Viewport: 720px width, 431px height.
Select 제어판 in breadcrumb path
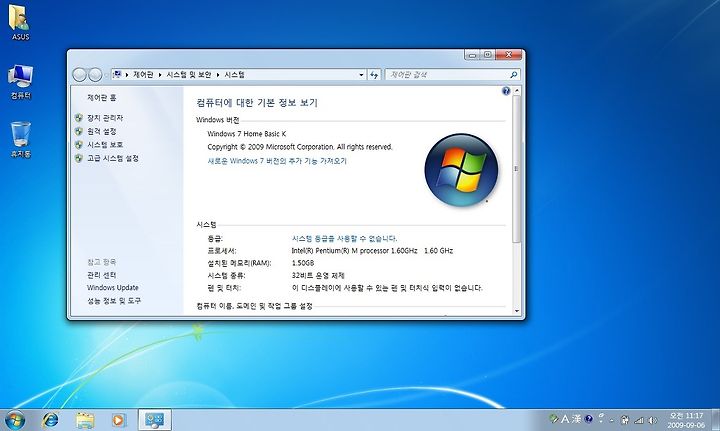coord(143,75)
